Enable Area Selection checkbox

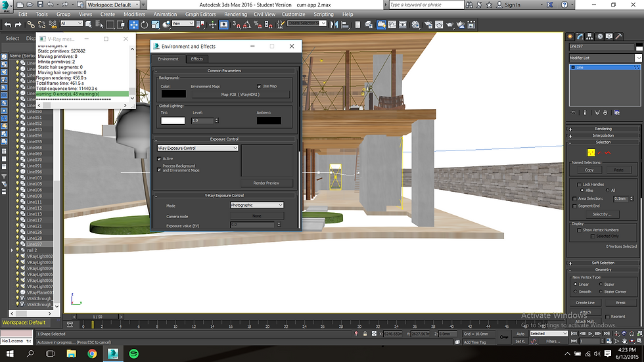point(574,198)
